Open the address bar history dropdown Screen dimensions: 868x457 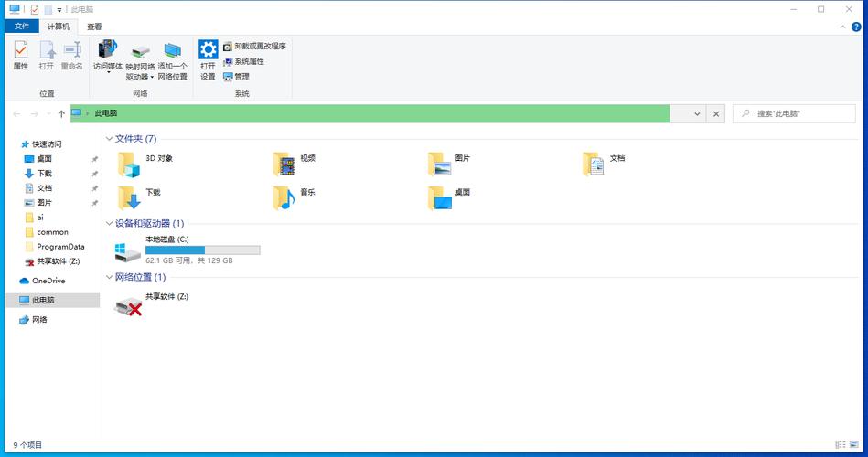coord(697,113)
